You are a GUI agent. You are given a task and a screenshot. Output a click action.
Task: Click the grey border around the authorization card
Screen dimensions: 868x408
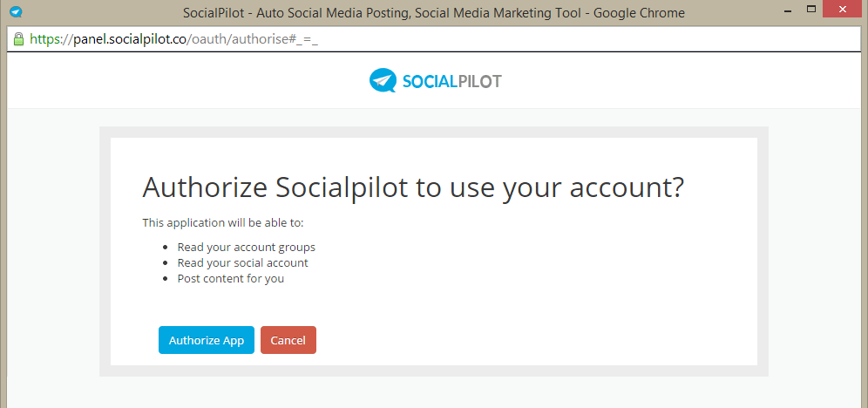[434, 132]
